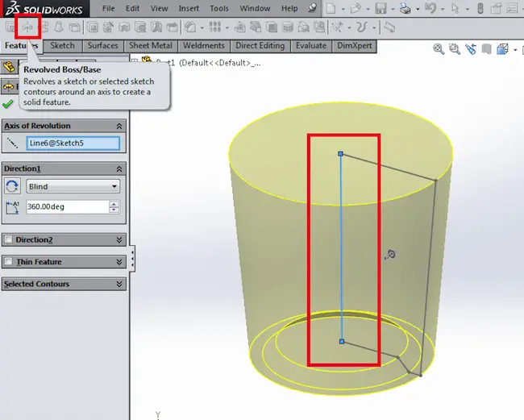The image size is (524, 420).
Task: Click the Select cursor icon
Action: tap(455, 8)
